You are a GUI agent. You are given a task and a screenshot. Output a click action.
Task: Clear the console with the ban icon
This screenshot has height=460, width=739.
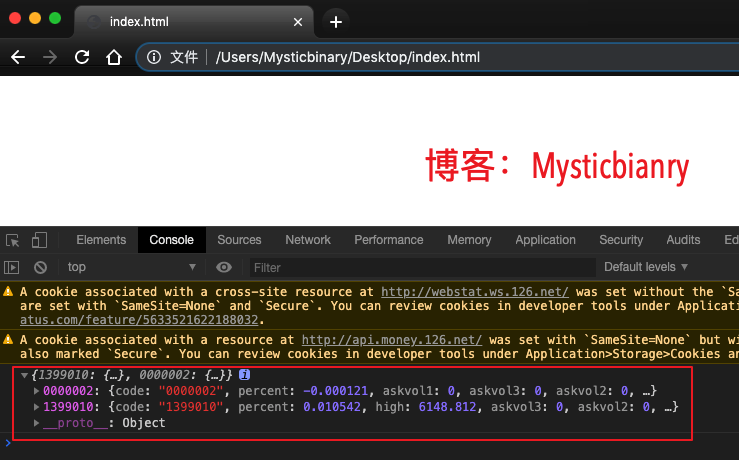tap(41, 268)
